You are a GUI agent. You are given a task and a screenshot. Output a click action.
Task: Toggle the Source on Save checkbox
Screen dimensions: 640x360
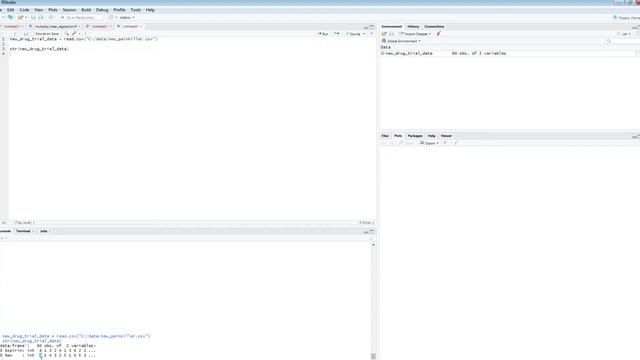tap(33, 34)
